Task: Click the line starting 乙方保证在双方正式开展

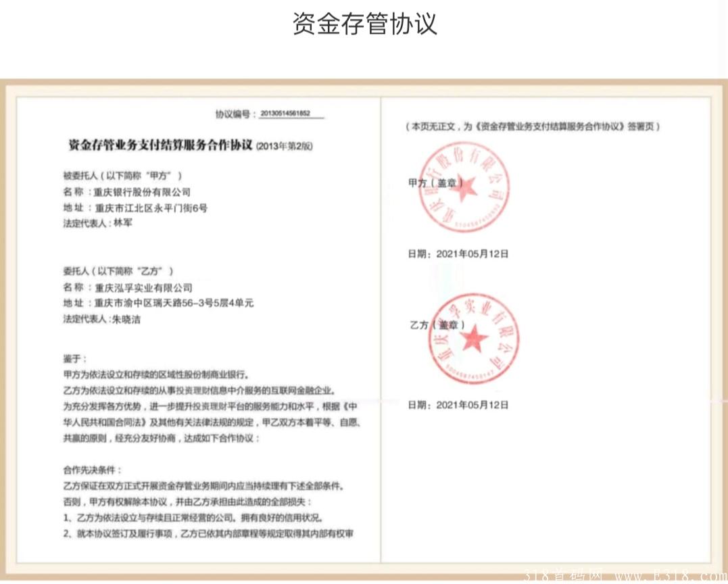Action: (x=204, y=486)
